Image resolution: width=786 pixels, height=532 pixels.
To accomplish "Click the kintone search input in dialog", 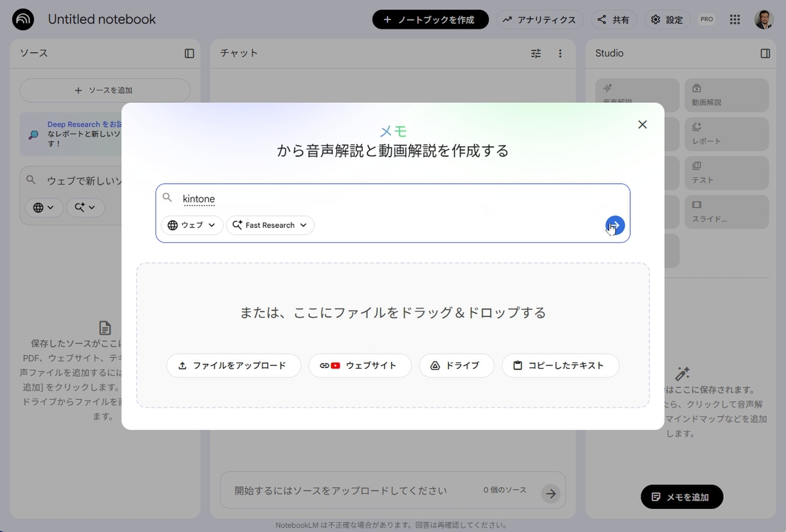I will (393, 199).
